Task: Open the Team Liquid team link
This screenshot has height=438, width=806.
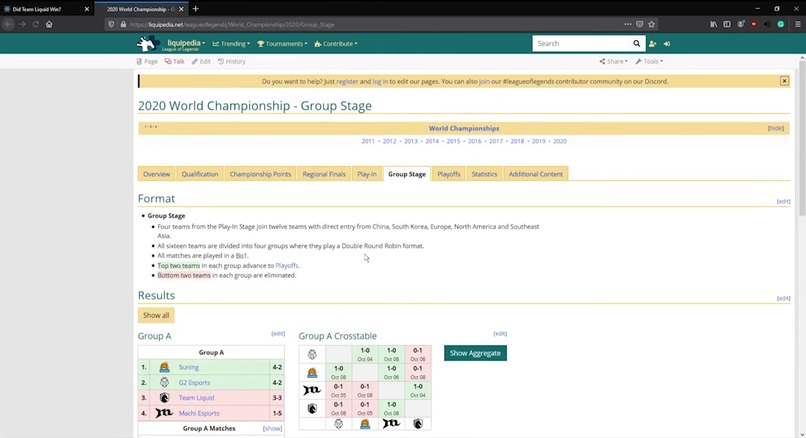Action: click(196, 397)
